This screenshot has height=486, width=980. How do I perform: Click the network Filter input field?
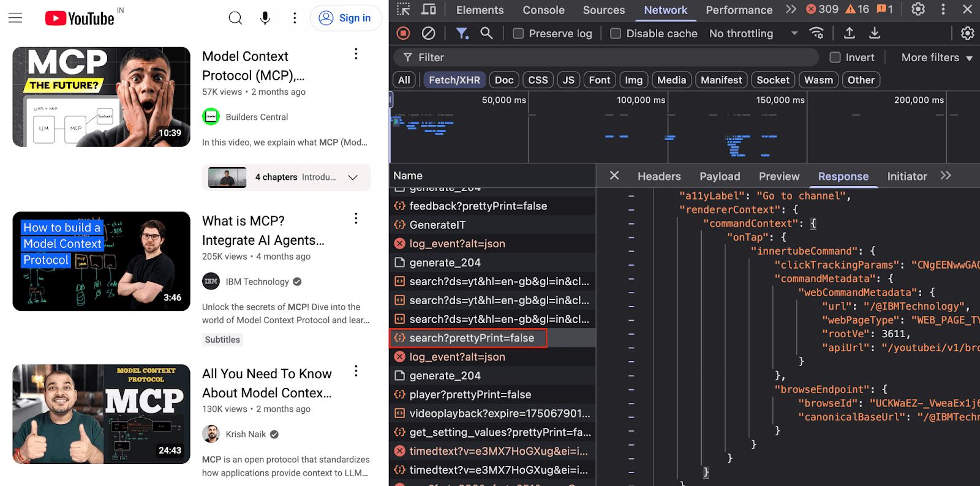coord(606,58)
